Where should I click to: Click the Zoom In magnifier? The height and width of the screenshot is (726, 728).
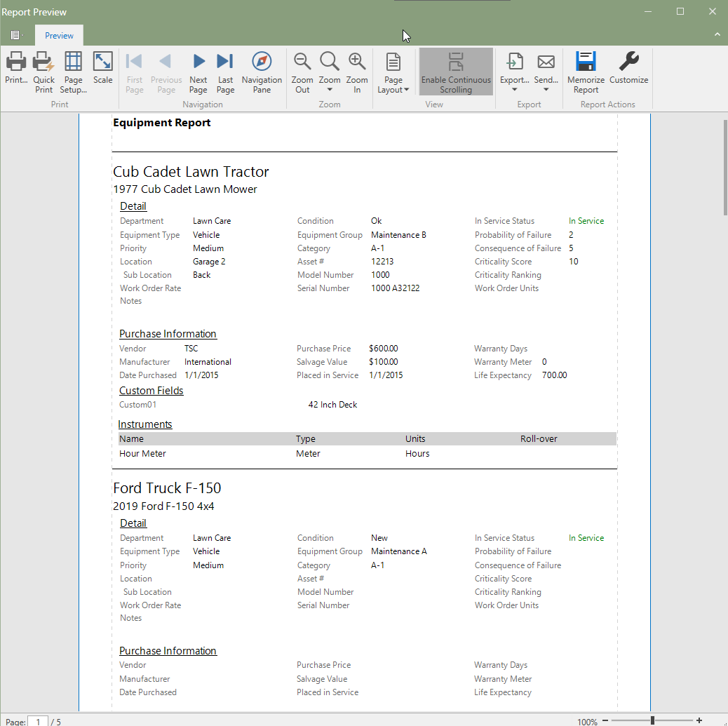click(x=357, y=61)
